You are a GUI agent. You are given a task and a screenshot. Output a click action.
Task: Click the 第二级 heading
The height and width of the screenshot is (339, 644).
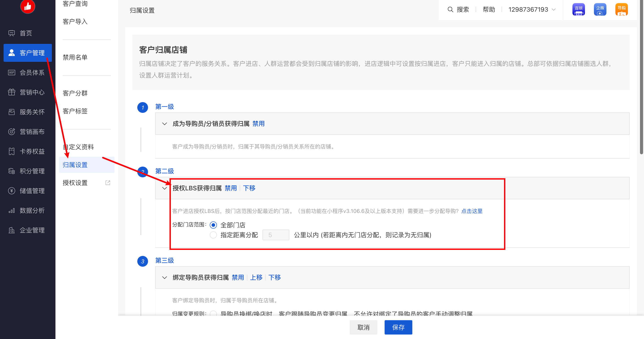[x=165, y=171]
